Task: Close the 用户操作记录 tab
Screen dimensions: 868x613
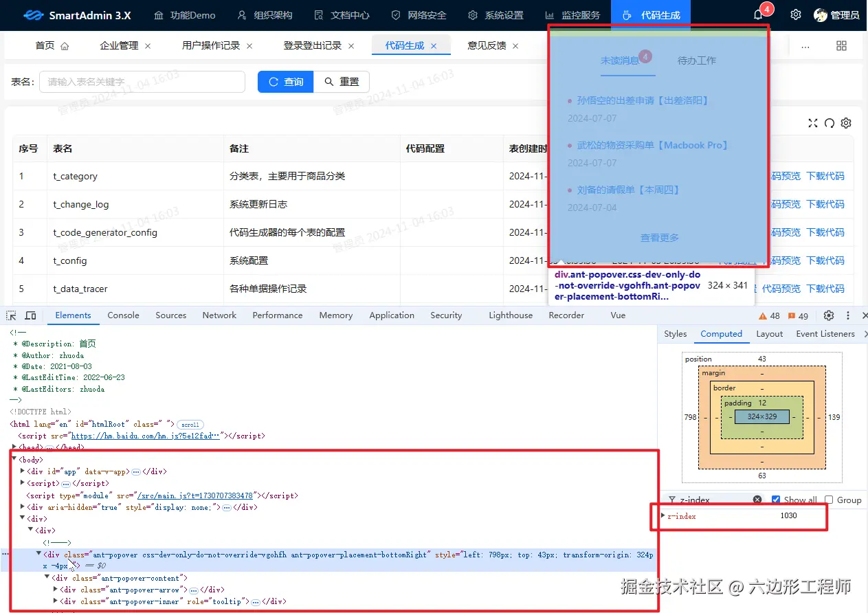Action: (249, 46)
